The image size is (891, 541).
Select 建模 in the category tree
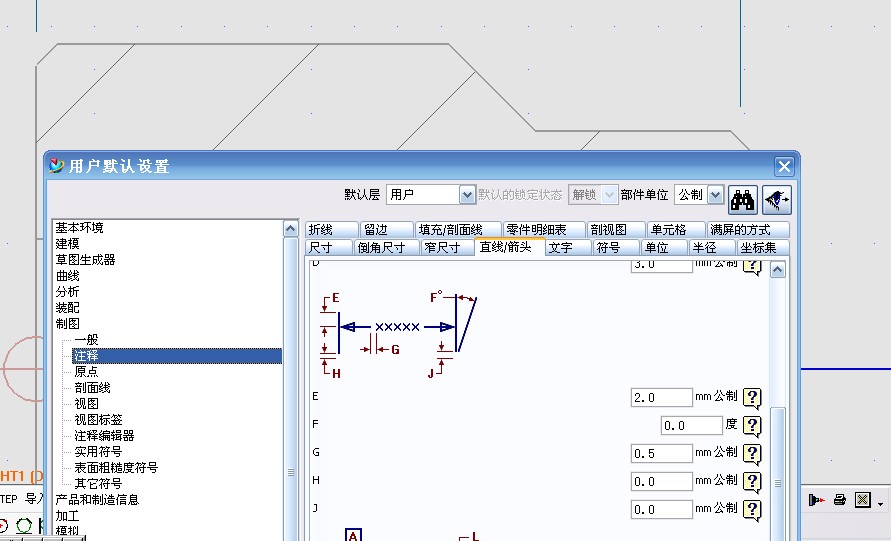[x=67, y=244]
